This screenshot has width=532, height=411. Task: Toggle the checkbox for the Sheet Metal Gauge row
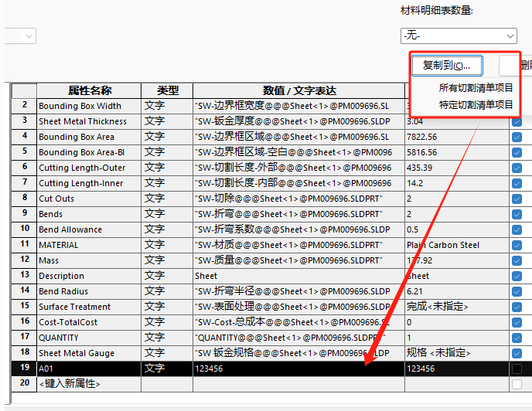tap(517, 353)
